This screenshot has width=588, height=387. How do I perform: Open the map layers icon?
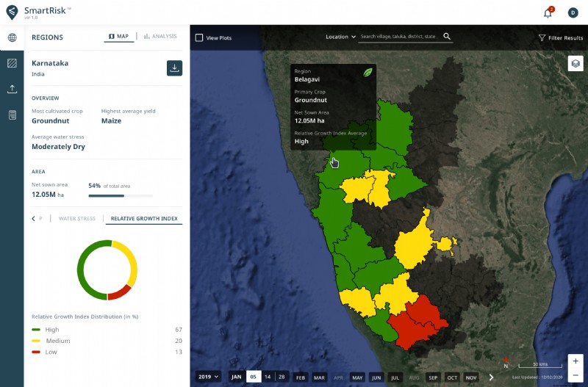[576, 63]
